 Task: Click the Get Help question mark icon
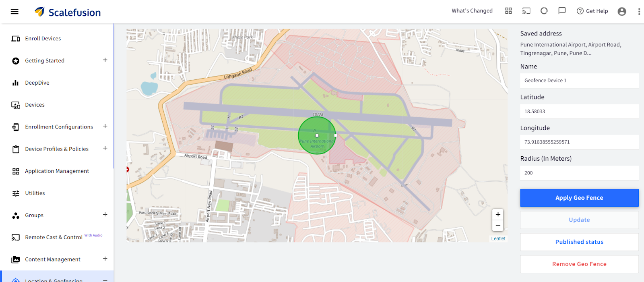click(580, 11)
